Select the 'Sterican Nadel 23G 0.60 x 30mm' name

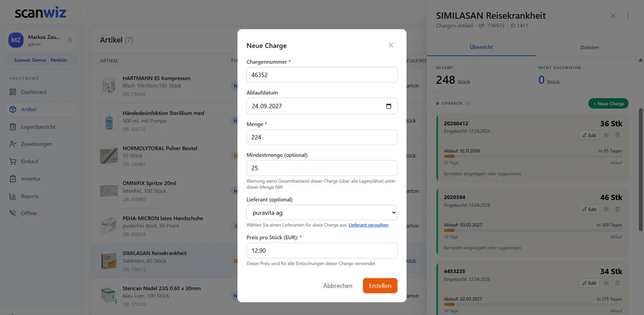click(162, 288)
